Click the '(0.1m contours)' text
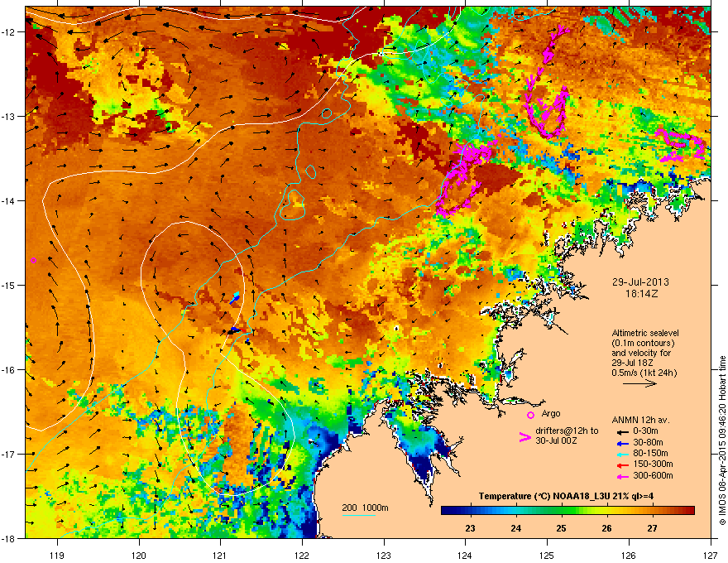Image resolution: width=728 pixels, height=563 pixels. [x=643, y=343]
